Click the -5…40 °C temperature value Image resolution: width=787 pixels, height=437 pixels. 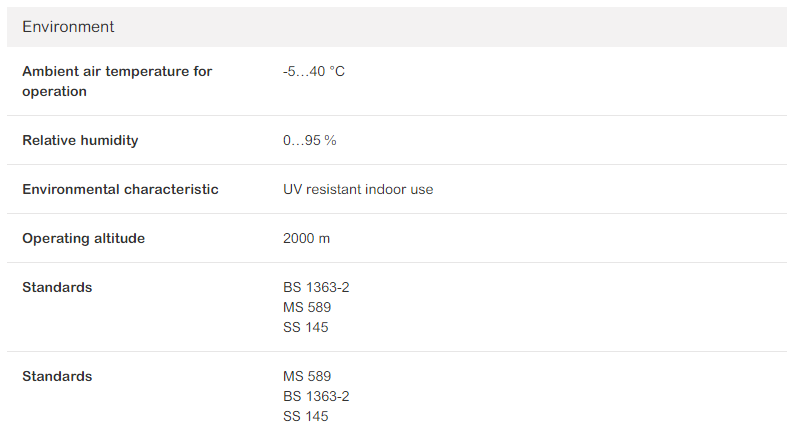pyautogui.click(x=314, y=71)
